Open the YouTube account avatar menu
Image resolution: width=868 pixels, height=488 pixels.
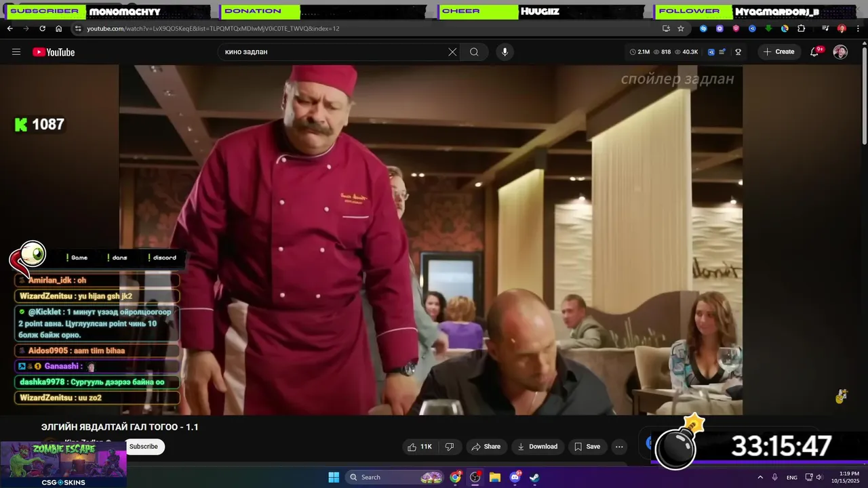pyautogui.click(x=840, y=52)
